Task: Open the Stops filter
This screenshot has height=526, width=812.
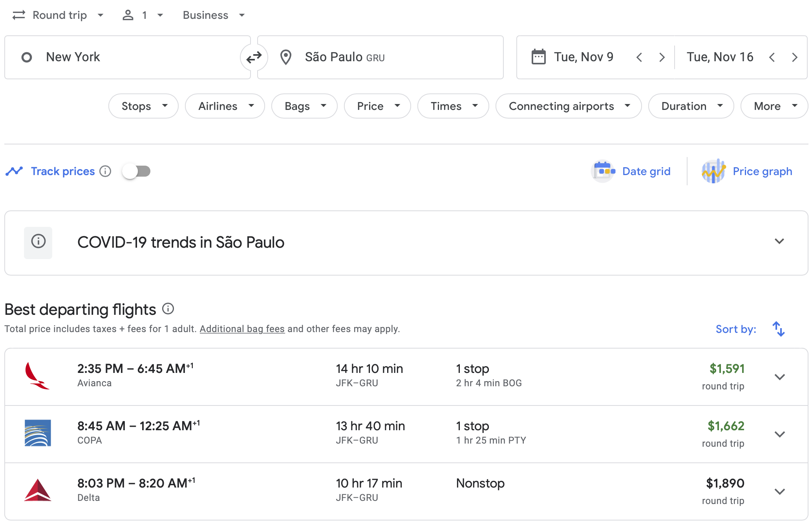Action: point(143,106)
